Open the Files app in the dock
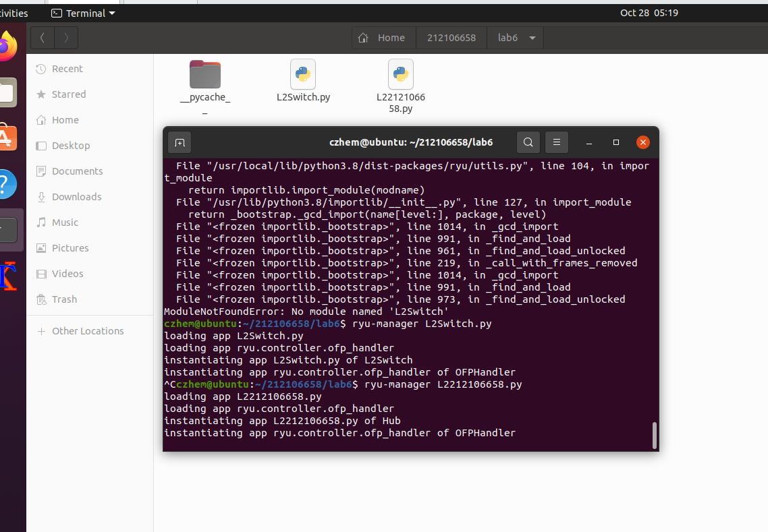 click(8, 92)
